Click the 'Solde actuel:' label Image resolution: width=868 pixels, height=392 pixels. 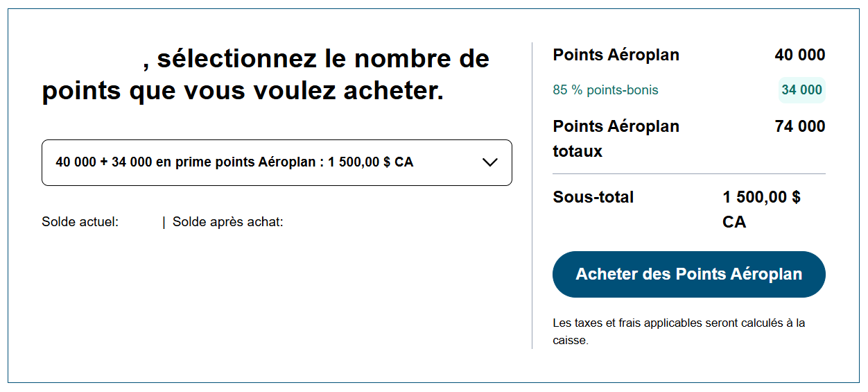coord(80,222)
